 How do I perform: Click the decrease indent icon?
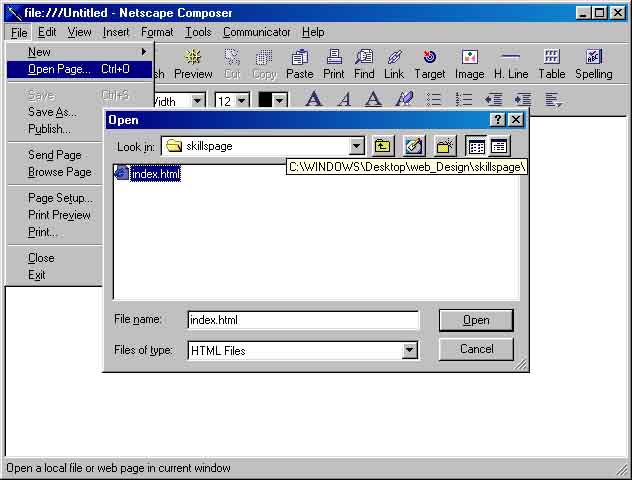493,99
